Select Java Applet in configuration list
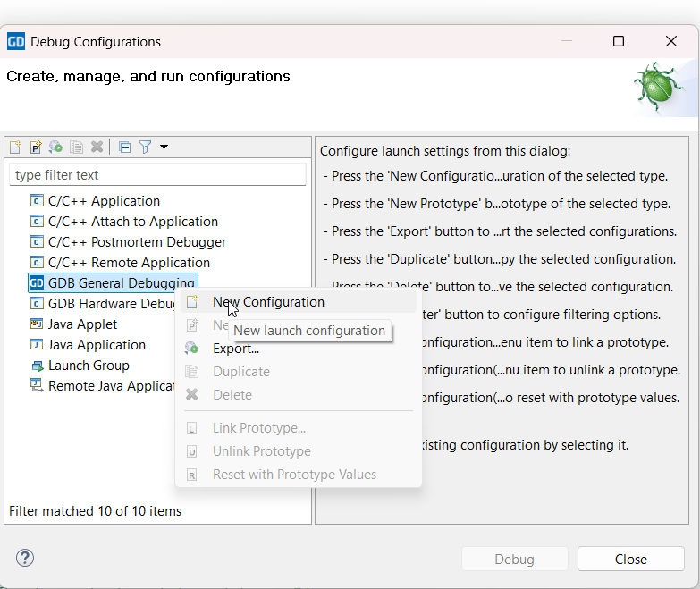Screen dimensions: 700x589 [x=82, y=324]
